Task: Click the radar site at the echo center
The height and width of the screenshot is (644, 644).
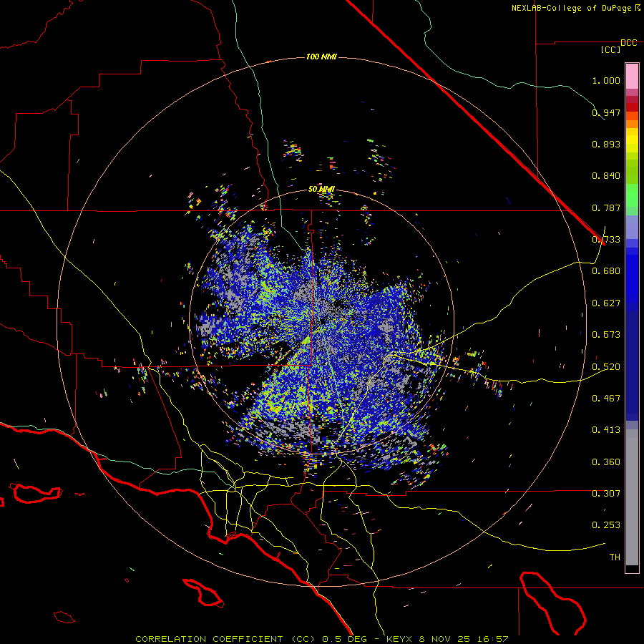Action: pos(321,321)
